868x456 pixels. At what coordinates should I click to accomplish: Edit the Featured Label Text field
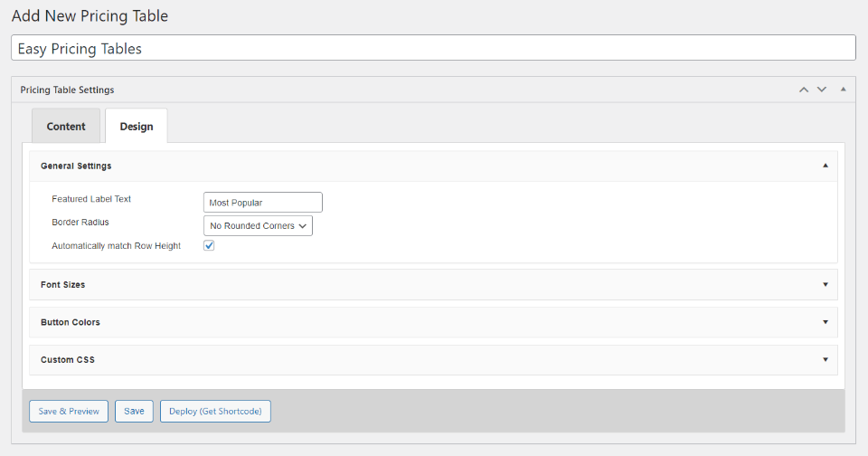[x=263, y=203]
